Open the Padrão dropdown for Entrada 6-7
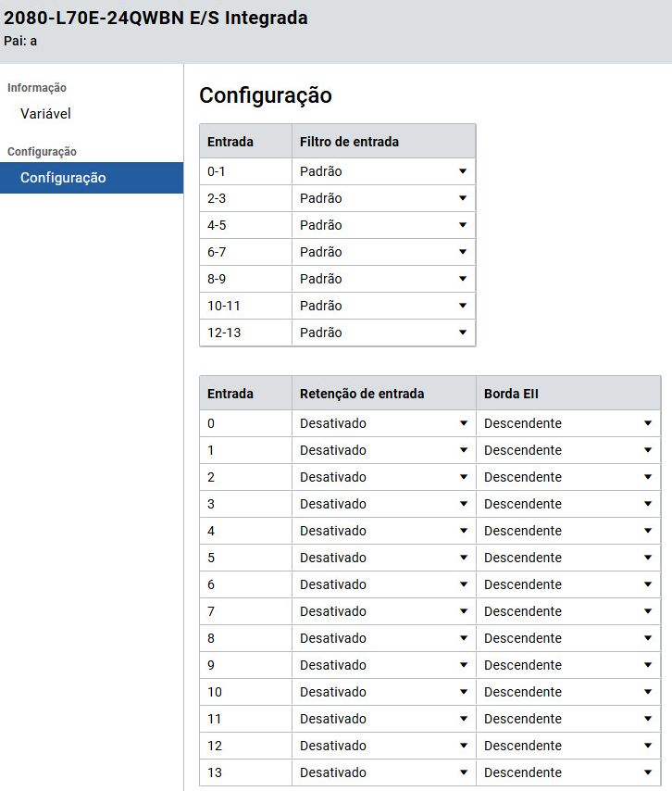The height and width of the screenshot is (791, 672). tap(383, 252)
